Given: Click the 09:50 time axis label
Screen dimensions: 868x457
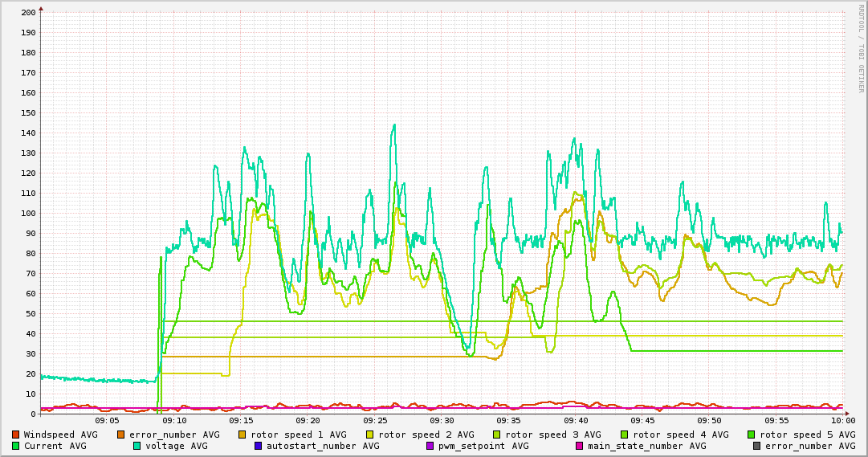Looking at the screenshot, I should click(x=710, y=421).
